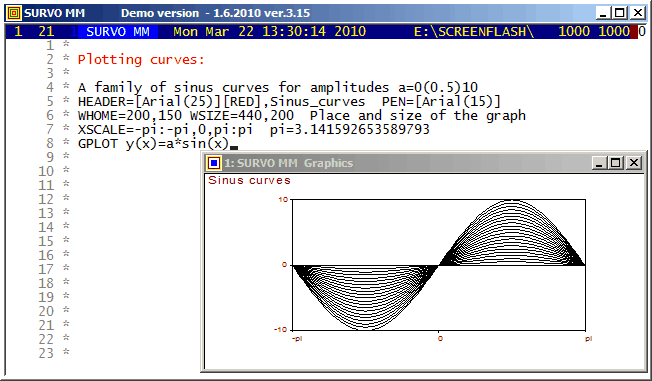Click the XSCALE specification line
The height and width of the screenshot is (381, 652).
coord(254,129)
